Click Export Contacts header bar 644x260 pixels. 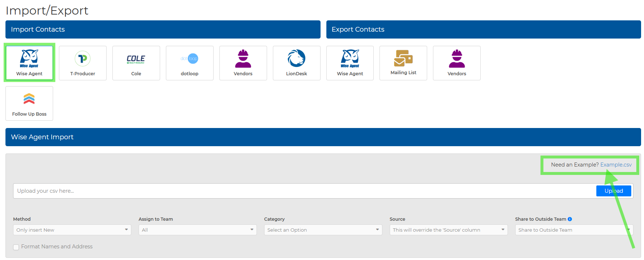(x=484, y=29)
